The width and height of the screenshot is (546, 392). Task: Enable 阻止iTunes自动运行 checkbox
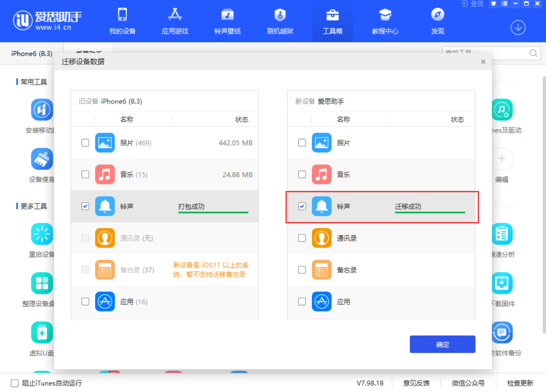click(x=15, y=383)
